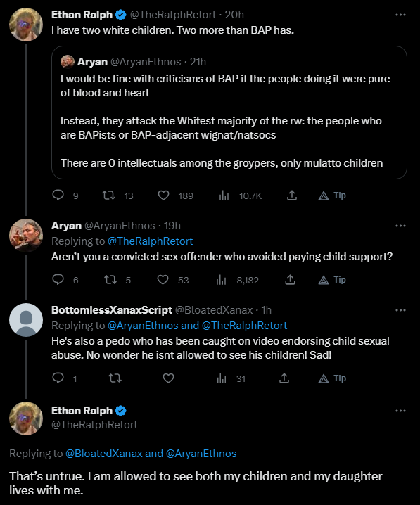View BottomlessXanaxScript's default profile avatar

(x=26, y=320)
